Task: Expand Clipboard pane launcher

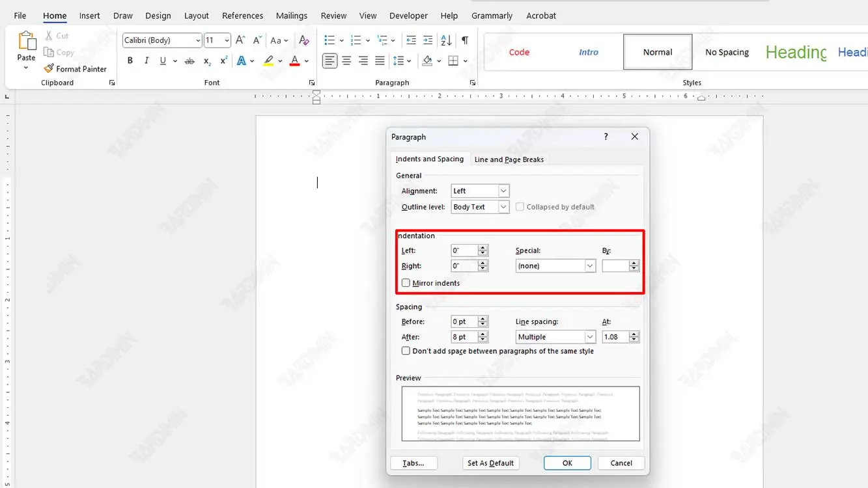Action: 112,83
